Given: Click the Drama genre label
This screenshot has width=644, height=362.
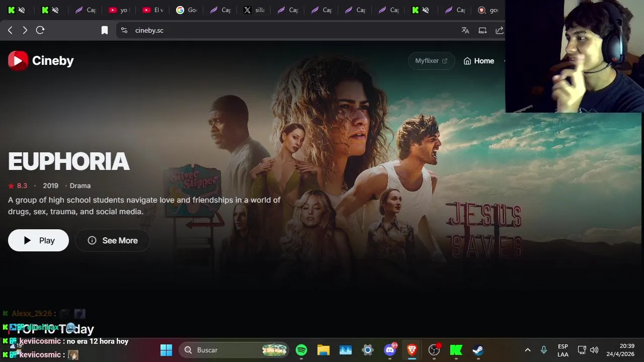Looking at the screenshot, I should 80,186.
